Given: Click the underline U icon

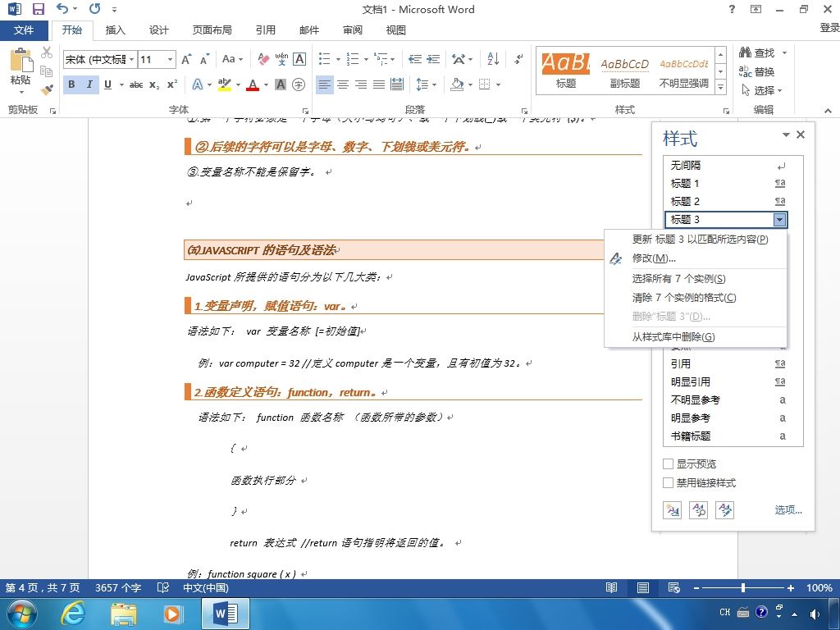Looking at the screenshot, I should pos(107,84).
